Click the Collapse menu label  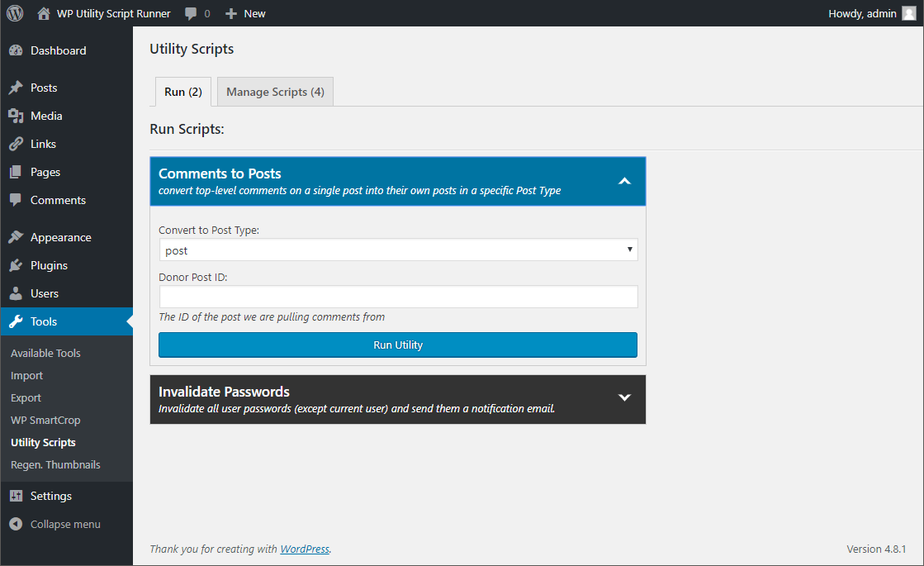(x=65, y=524)
